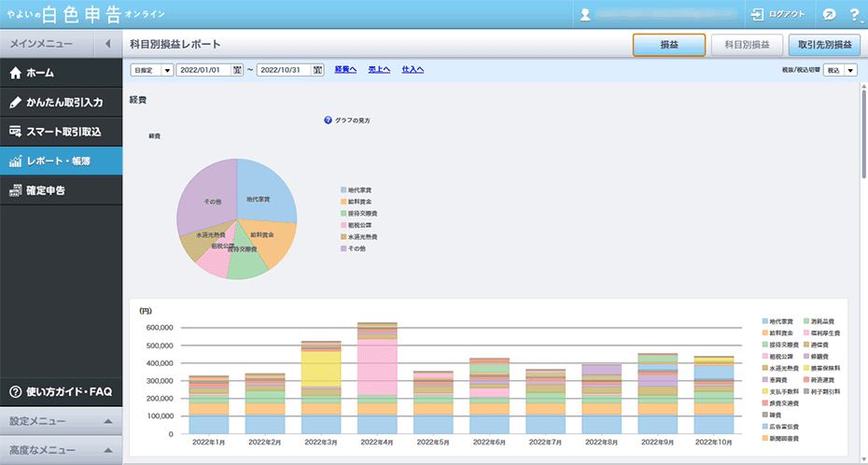The width and height of the screenshot is (868, 465).
Task: Click the Home house icon in sidebar
Action: [16, 73]
